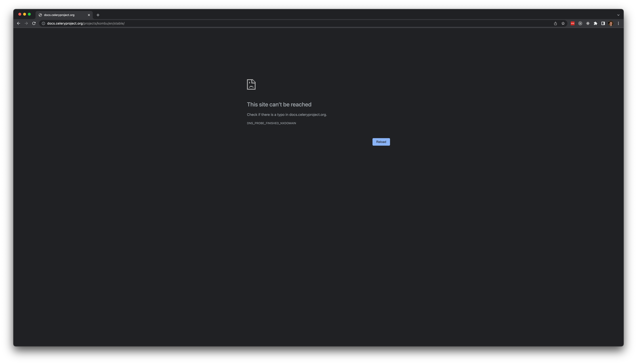View site information via the info icon
Screen dimensions: 637x364
(x=43, y=23)
